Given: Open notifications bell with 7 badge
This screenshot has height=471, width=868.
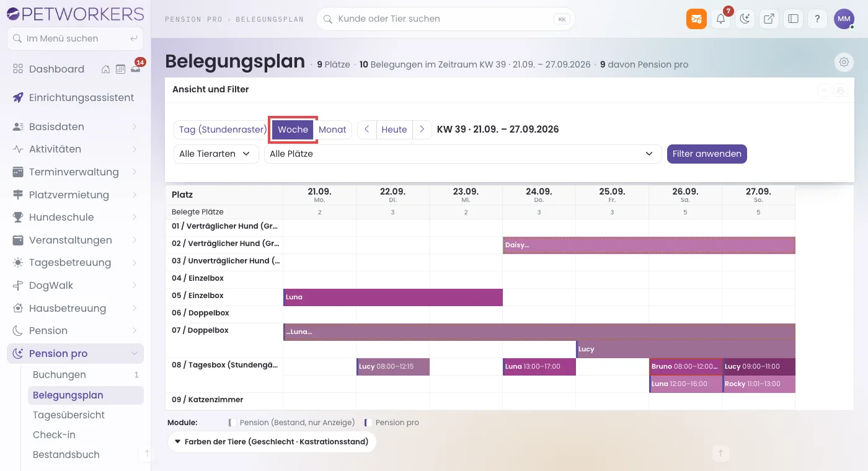Looking at the screenshot, I should [720, 19].
